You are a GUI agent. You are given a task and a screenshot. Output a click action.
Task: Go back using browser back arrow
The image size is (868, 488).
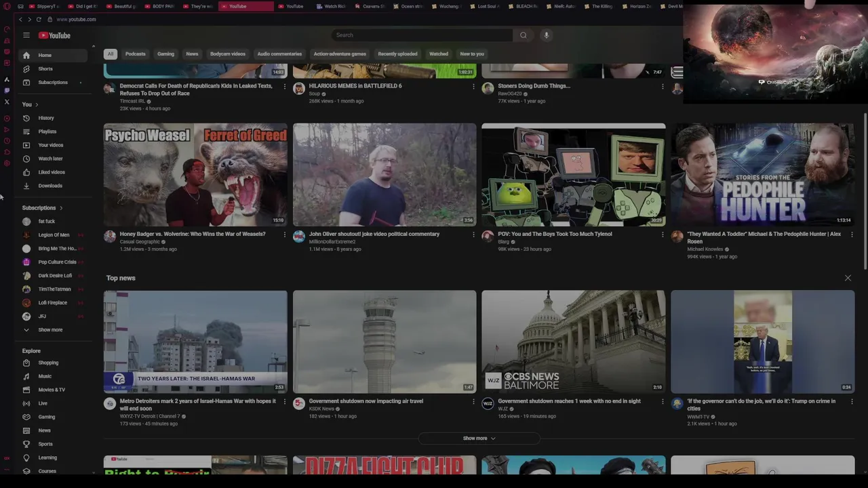[20, 19]
